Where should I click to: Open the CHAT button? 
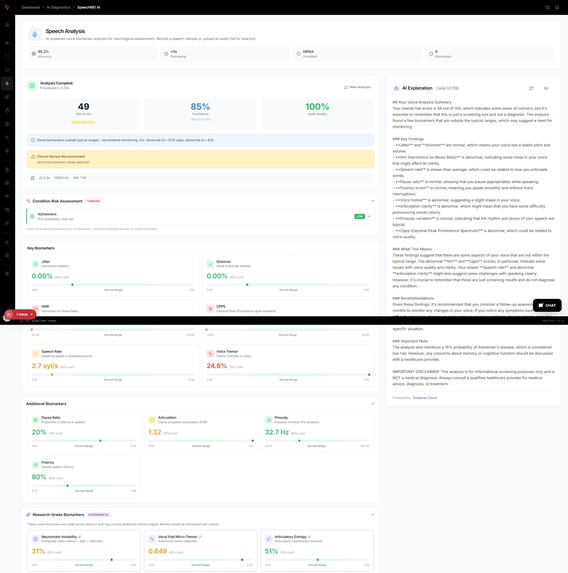point(547,305)
